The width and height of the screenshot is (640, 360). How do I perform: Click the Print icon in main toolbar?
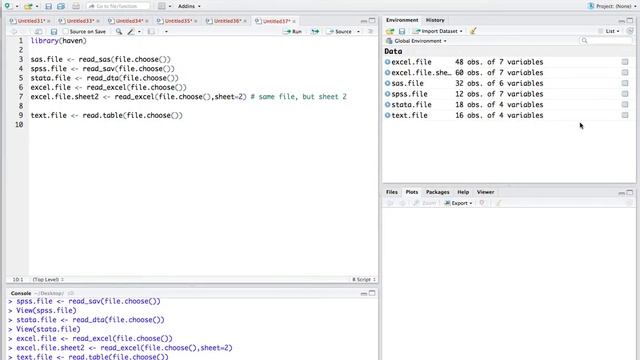coord(76,6)
